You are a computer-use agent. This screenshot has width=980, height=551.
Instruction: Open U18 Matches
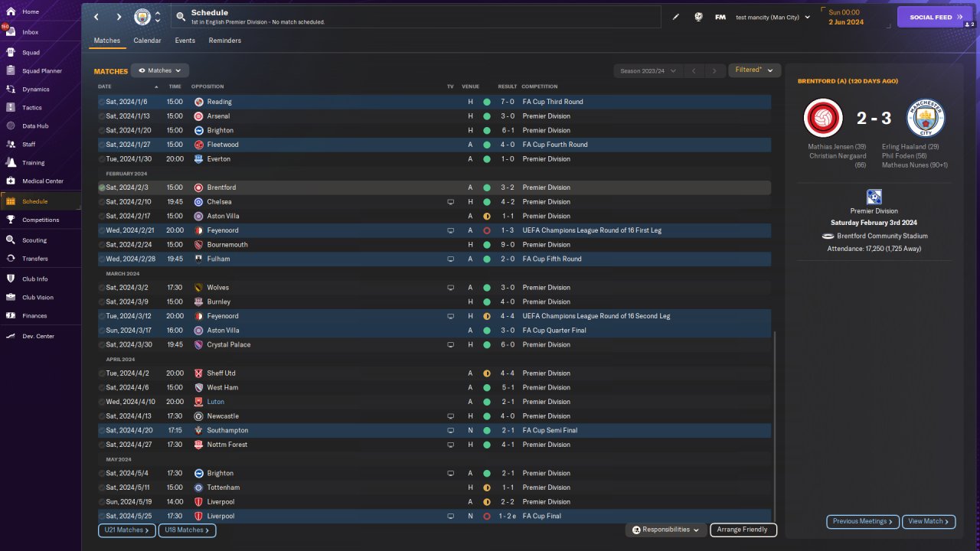(187, 530)
